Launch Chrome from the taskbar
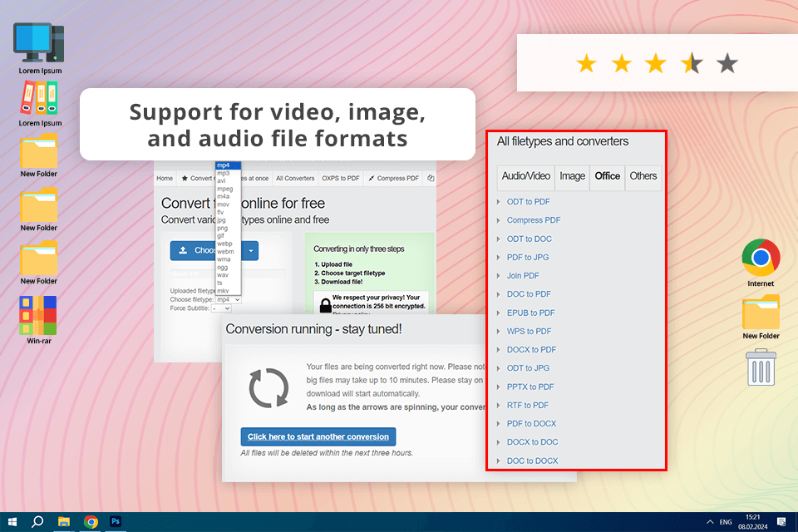Viewport: 798px width, 532px height. click(x=91, y=522)
